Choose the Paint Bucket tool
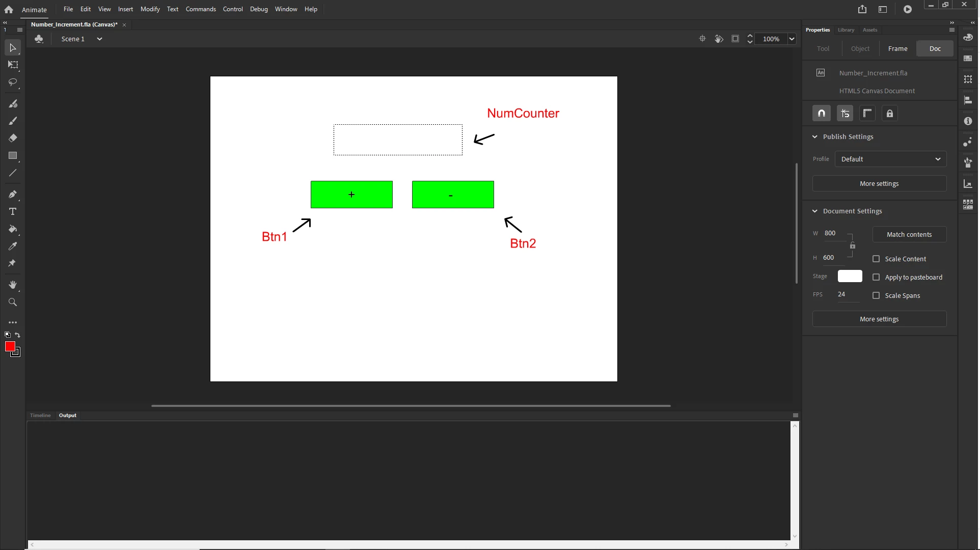Viewport: 980px width, 550px height. (x=13, y=229)
